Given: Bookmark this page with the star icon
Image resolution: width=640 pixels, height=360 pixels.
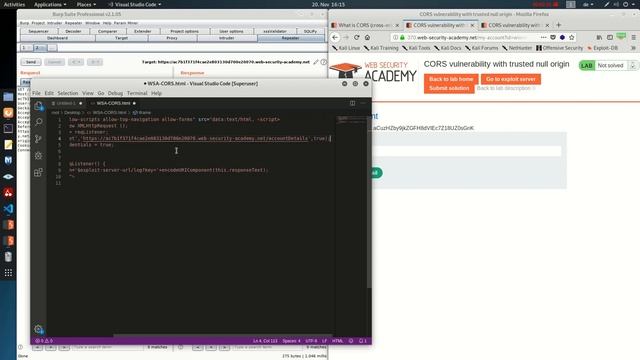Looking at the screenshot, I should (571, 37).
